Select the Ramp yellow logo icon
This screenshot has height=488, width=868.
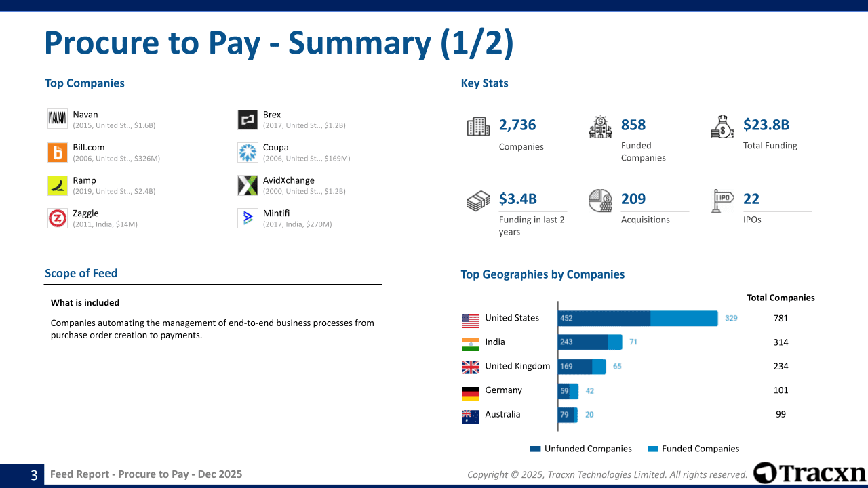[x=58, y=185]
